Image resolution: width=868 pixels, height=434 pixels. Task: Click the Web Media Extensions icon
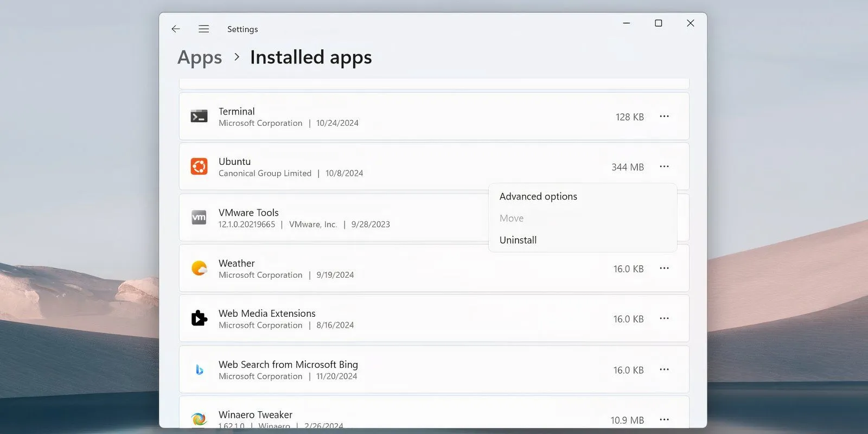click(199, 318)
